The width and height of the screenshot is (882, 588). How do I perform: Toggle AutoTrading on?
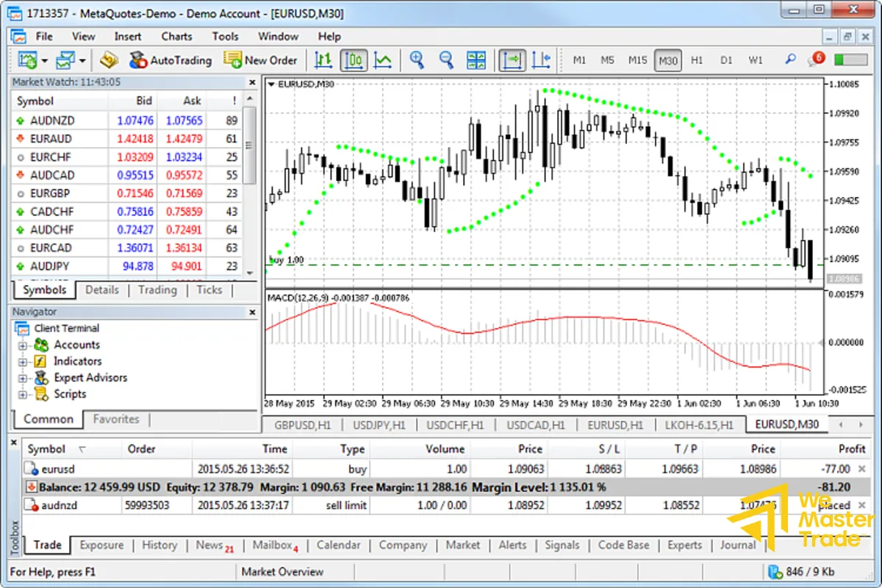click(x=170, y=60)
